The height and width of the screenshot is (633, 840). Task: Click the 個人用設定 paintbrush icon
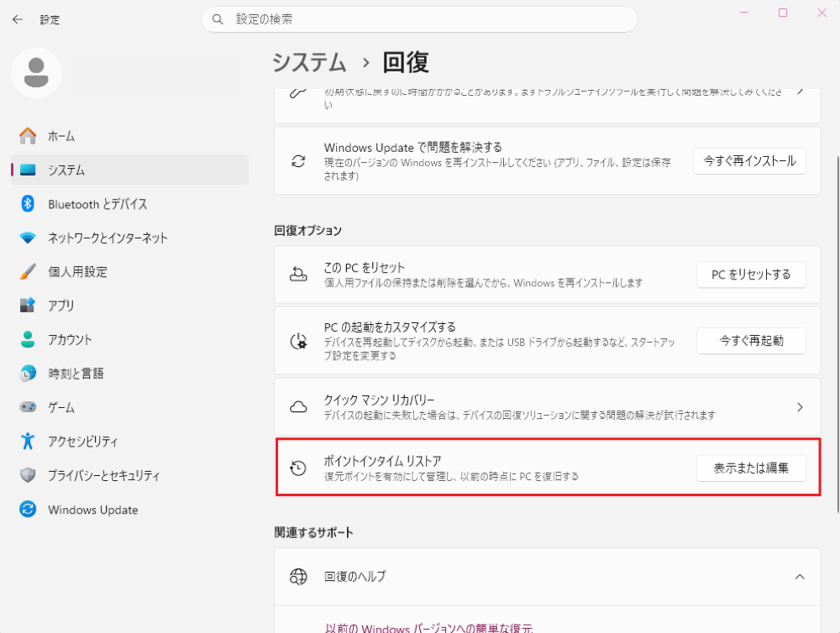pyautogui.click(x=28, y=271)
